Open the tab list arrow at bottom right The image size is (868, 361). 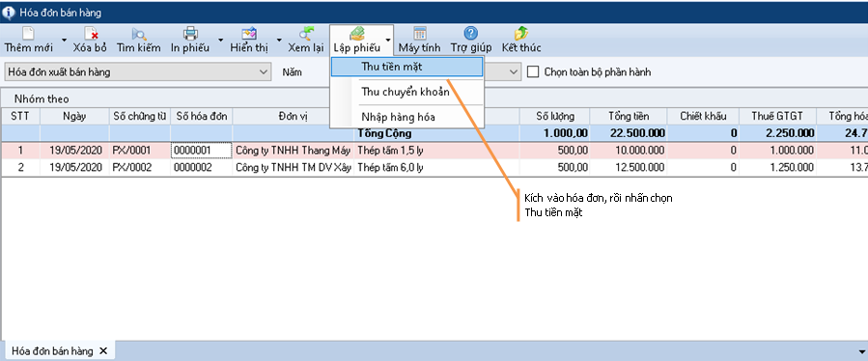click(x=861, y=351)
